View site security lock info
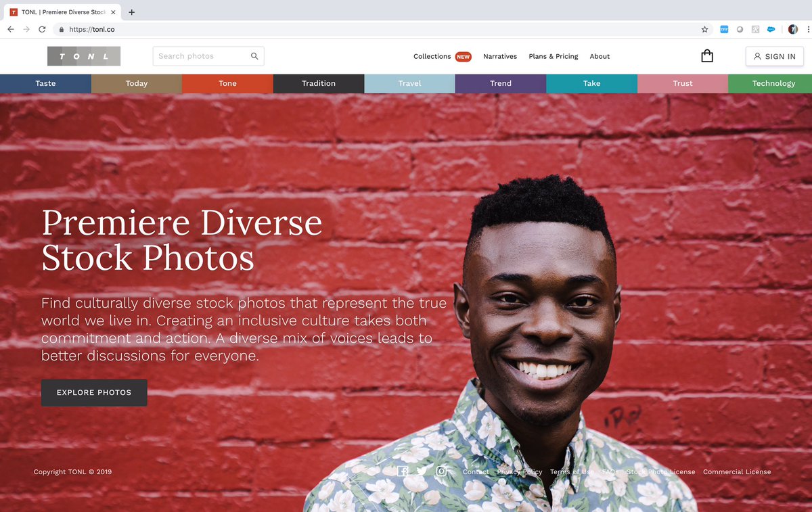 pyautogui.click(x=61, y=29)
